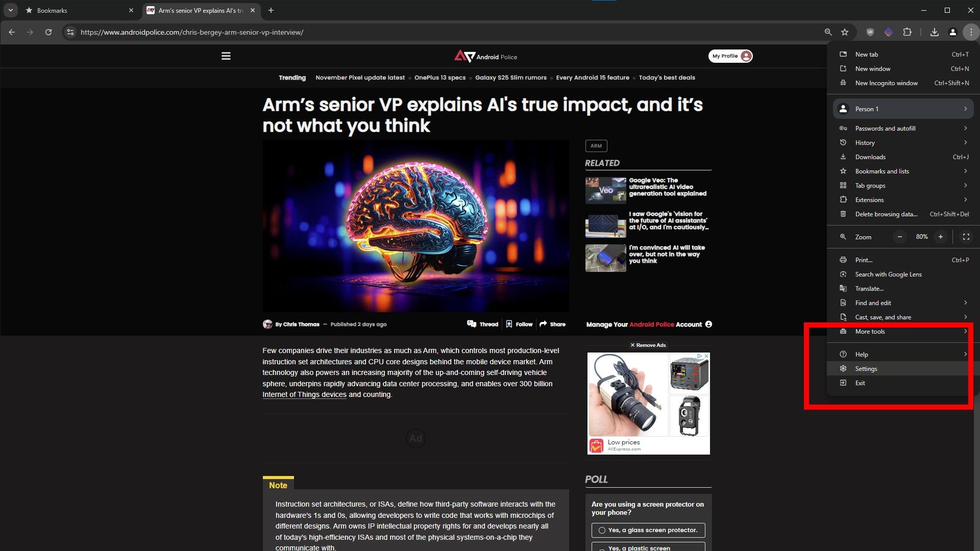980x551 pixels.
Task: Click the bookmark star icon in toolbar
Action: (845, 32)
